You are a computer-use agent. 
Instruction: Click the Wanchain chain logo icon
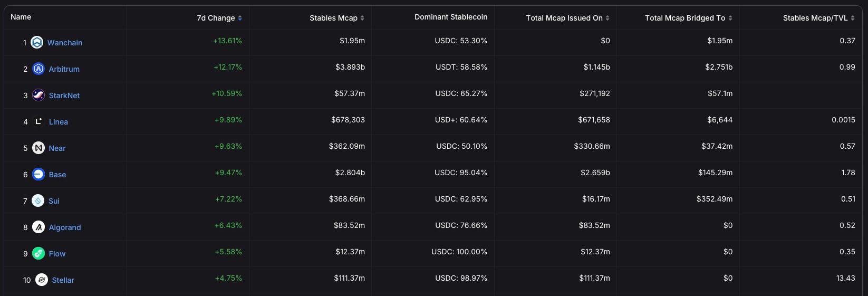click(37, 42)
